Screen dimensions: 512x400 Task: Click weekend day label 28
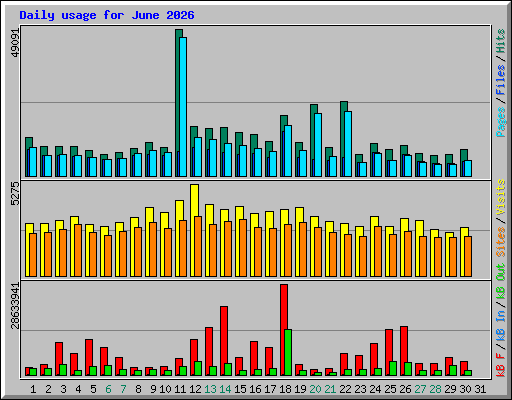coord(435,389)
